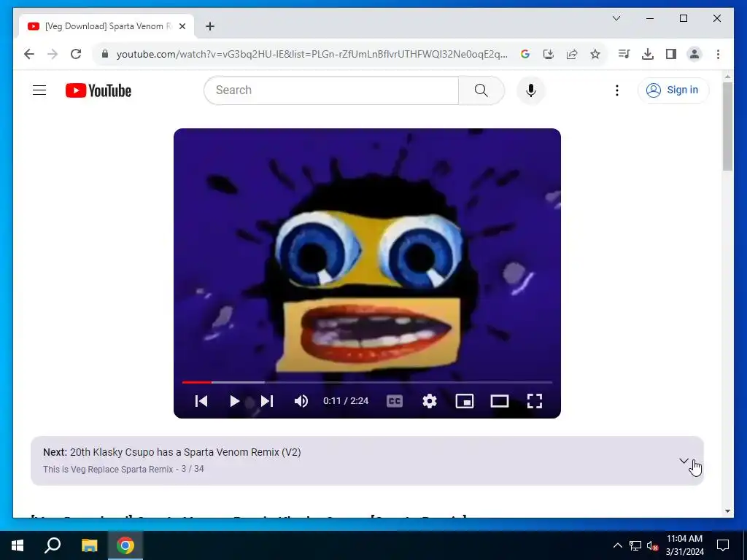Start voice search with the microphone
This screenshot has width=747, height=560.
531,90
